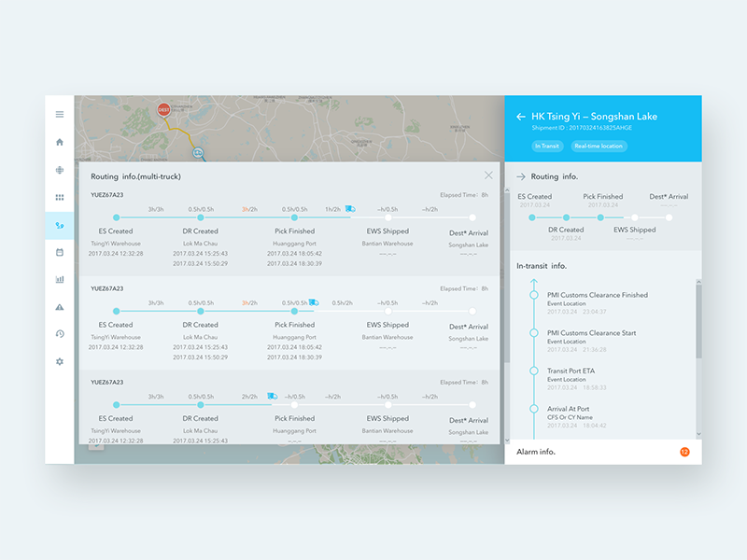Click In-transit info scrollbar thumb
Viewport: 747px width, 560px height.
click(x=698, y=321)
